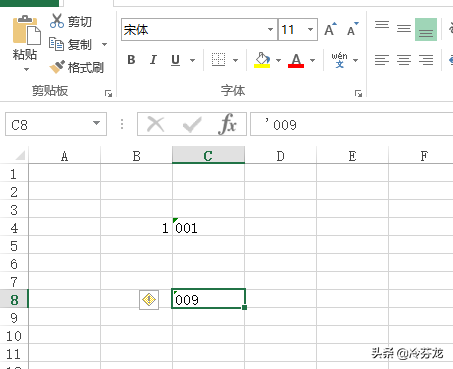The height and width of the screenshot is (369, 453).
Task: Select column A header
Action: coord(64,156)
